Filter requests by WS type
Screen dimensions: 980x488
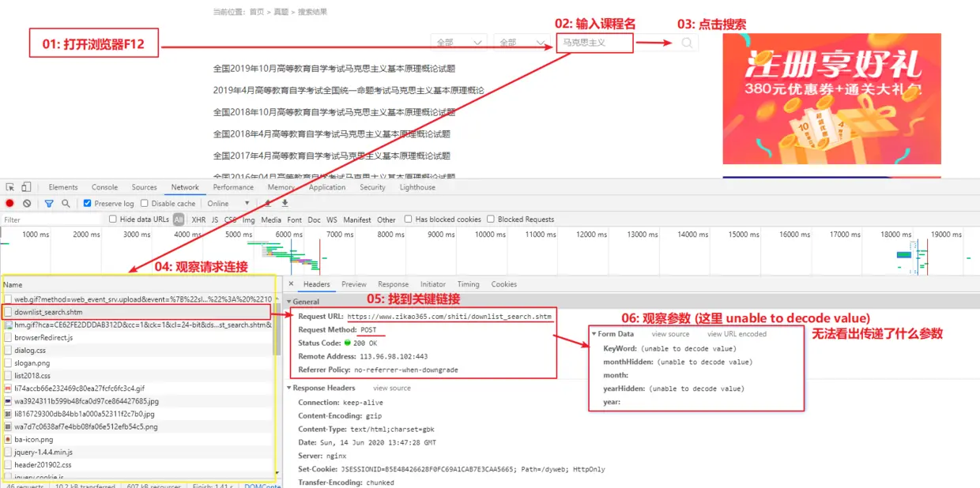point(332,220)
